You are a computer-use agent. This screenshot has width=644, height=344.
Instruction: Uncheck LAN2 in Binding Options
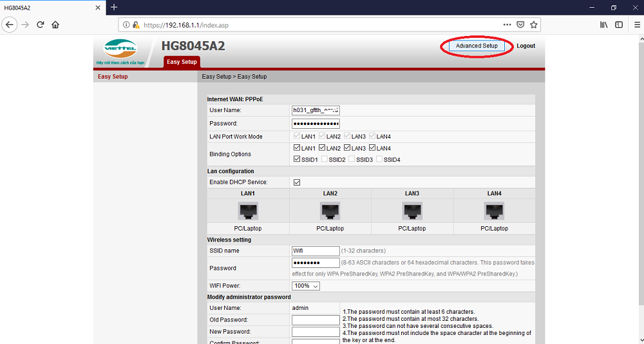pyautogui.click(x=322, y=148)
